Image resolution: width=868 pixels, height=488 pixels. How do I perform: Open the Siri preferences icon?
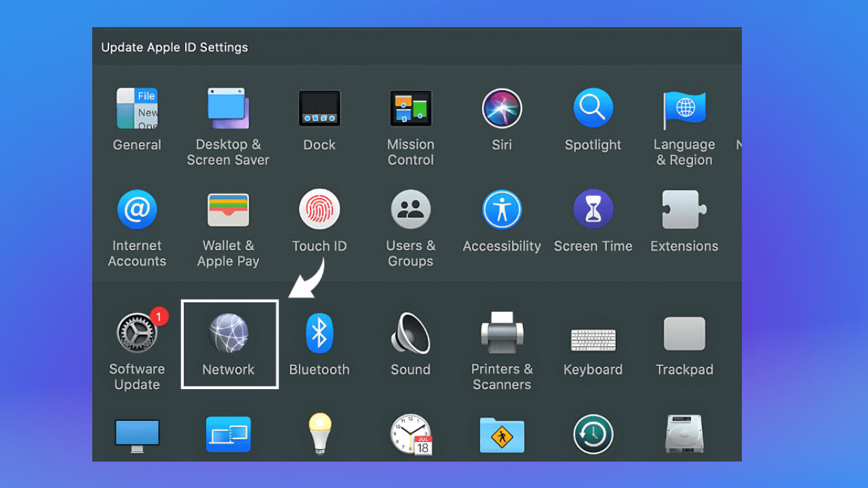pos(502,108)
